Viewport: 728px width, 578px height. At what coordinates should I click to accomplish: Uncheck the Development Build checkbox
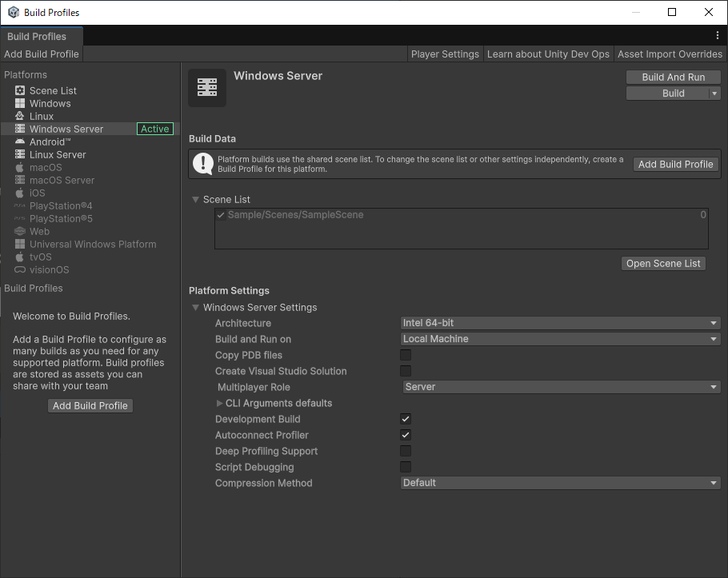point(406,419)
